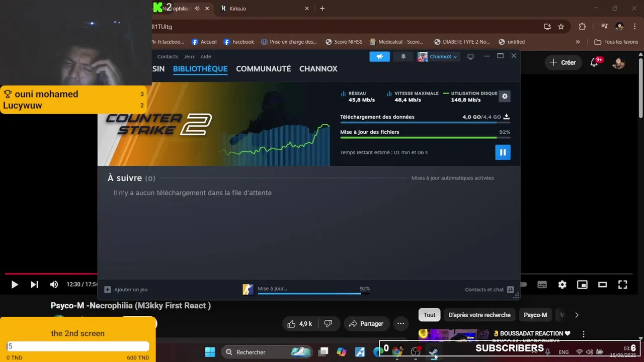Mute the Necrophilia tab audio icon
The width and height of the screenshot is (644, 362).
click(197, 9)
